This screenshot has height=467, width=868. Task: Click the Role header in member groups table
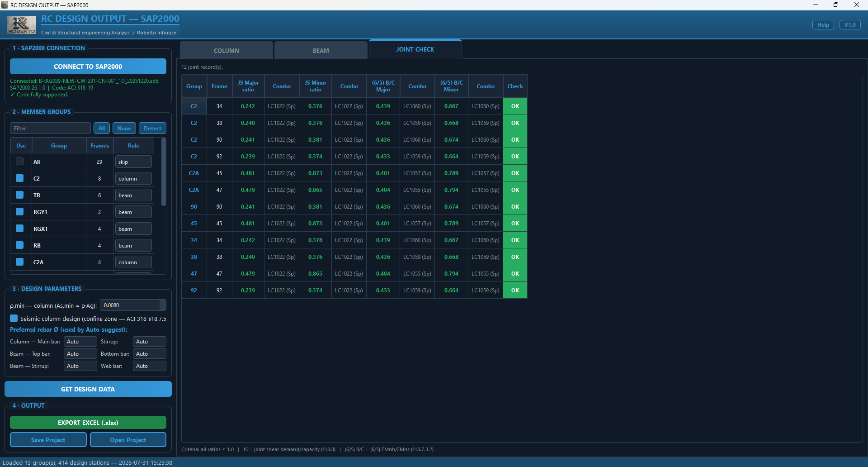click(x=133, y=145)
